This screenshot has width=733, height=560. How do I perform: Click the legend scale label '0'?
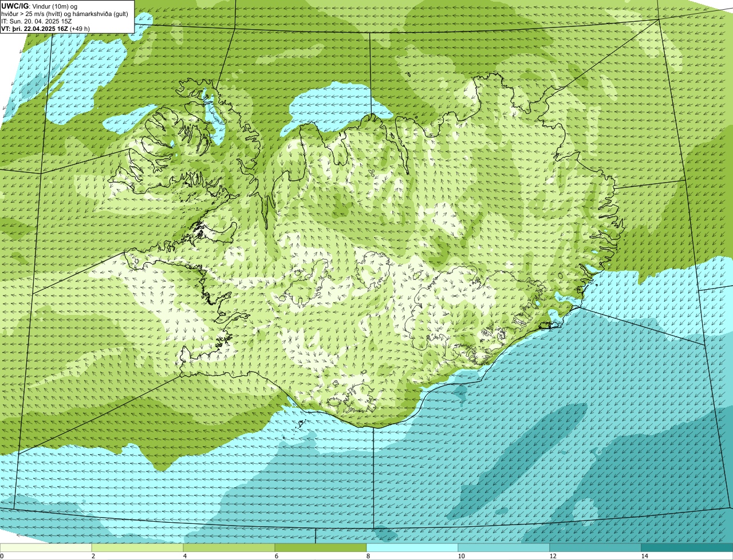click(x=2, y=556)
